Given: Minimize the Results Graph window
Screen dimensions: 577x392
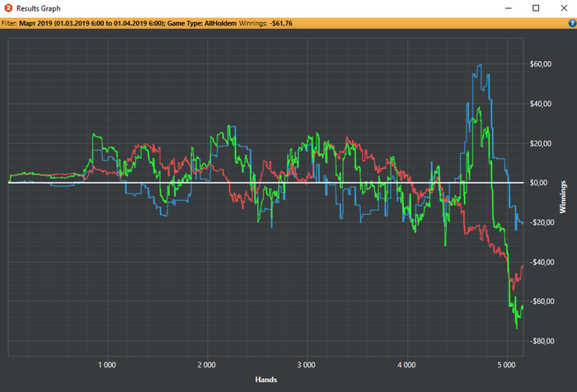Looking at the screenshot, I should click(x=509, y=8).
